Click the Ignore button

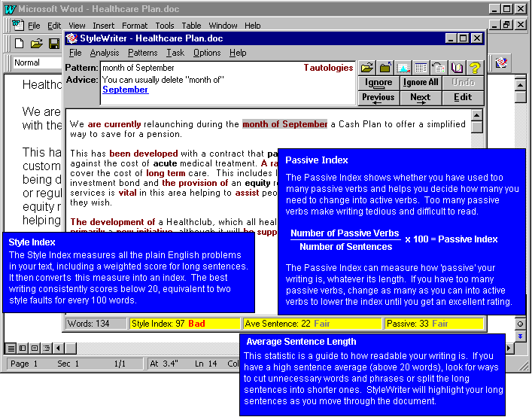click(378, 83)
